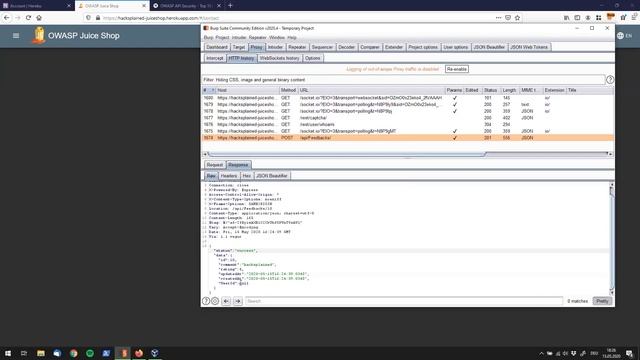Switch to the Extender tab
The height and width of the screenshot is (360, 640).
394,47
